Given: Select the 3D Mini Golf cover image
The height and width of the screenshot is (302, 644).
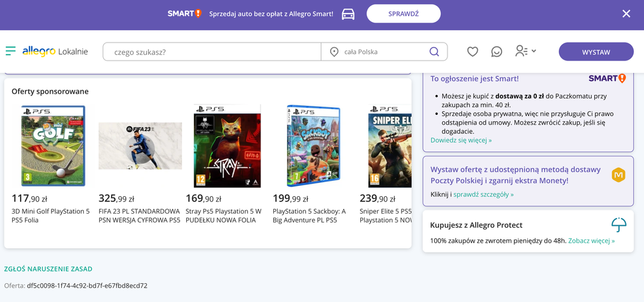Looking at the screenshot, I should tap(53, 146).
